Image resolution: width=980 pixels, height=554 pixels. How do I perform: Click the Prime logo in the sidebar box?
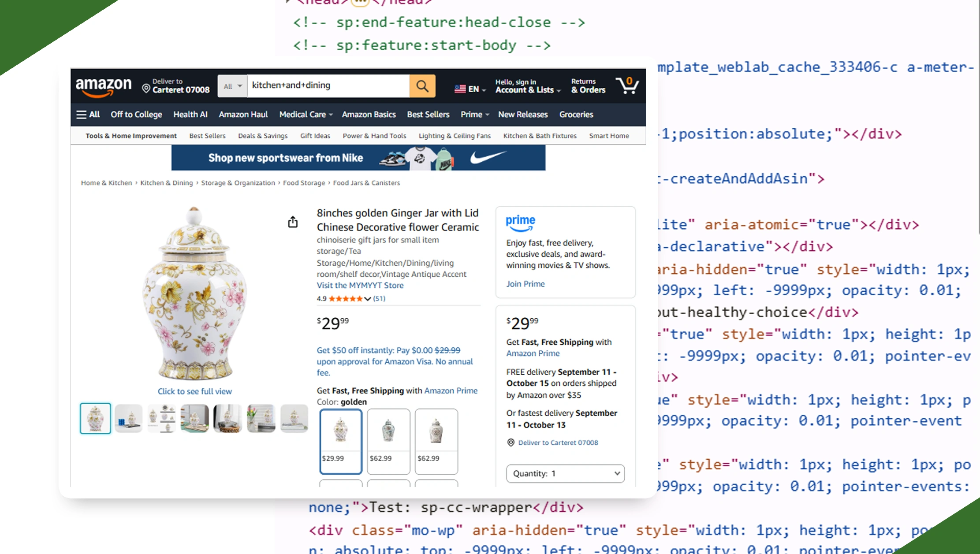click(x=521, y=223)
